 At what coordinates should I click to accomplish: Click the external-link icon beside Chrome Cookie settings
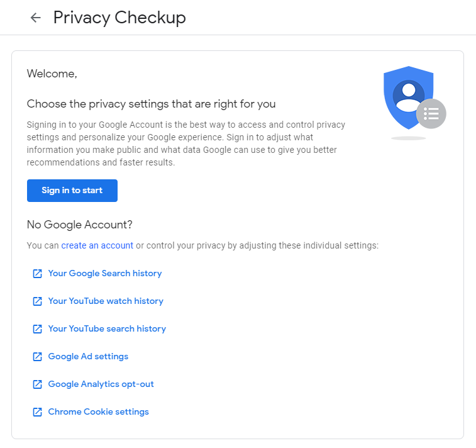[37, 412]
